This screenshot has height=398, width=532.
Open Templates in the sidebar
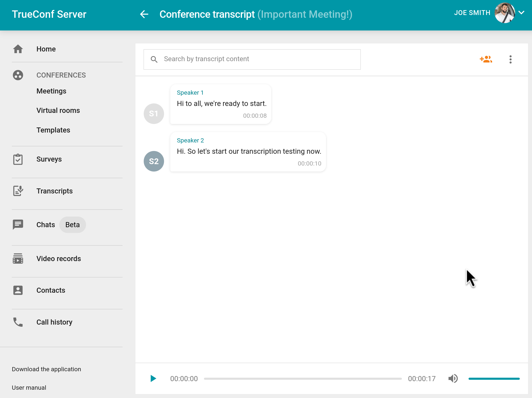coord(53,130)
